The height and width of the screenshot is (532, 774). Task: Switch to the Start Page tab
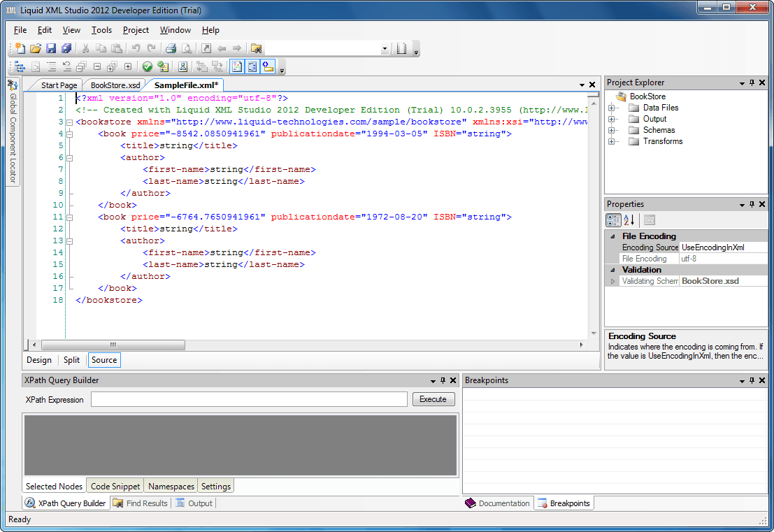pos(58,85)
